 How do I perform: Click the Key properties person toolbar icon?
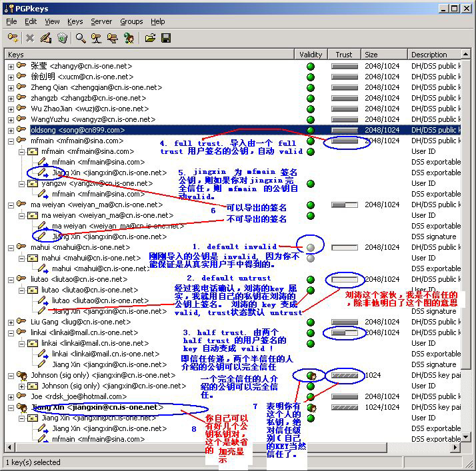[129, 38]
